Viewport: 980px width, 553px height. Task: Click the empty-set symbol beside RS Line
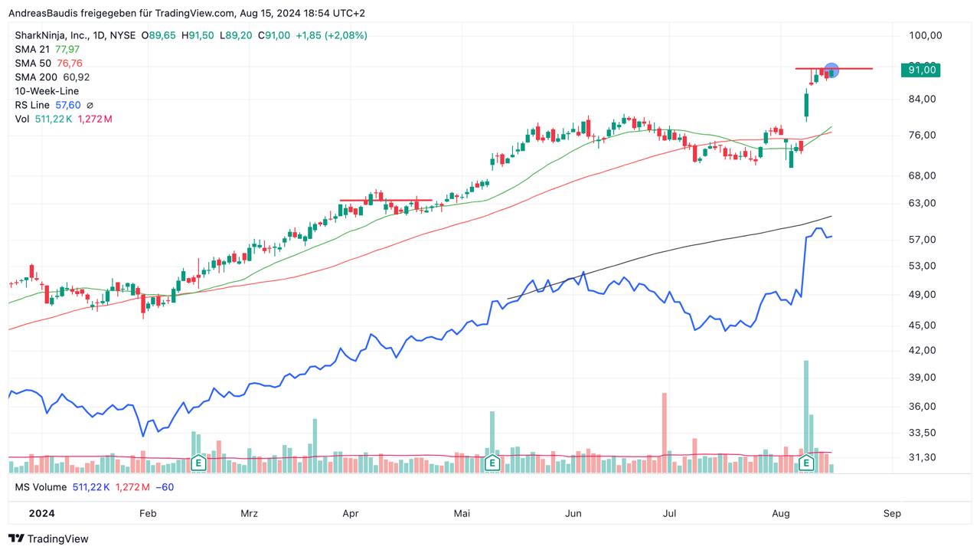(x=90, y=105)
